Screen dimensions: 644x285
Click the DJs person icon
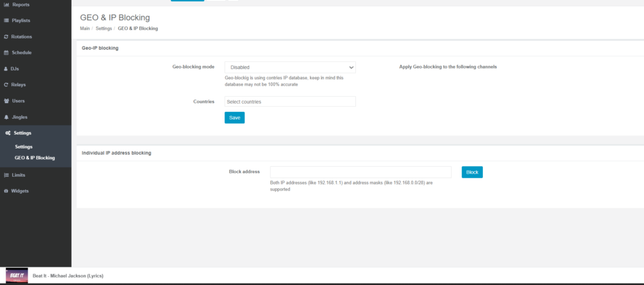click(x=6, y=69)
